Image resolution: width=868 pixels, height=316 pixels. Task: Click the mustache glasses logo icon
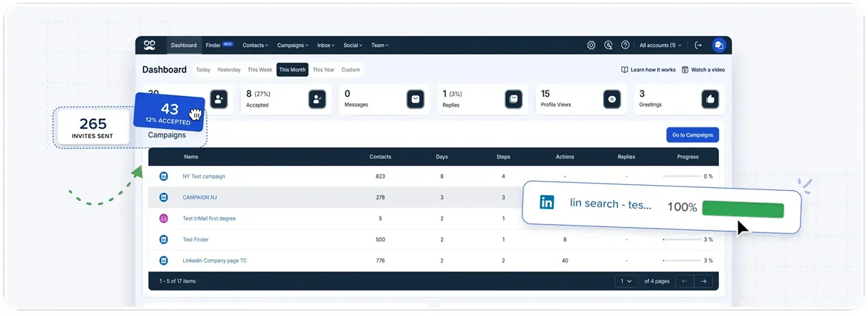(x=149, y=45)
